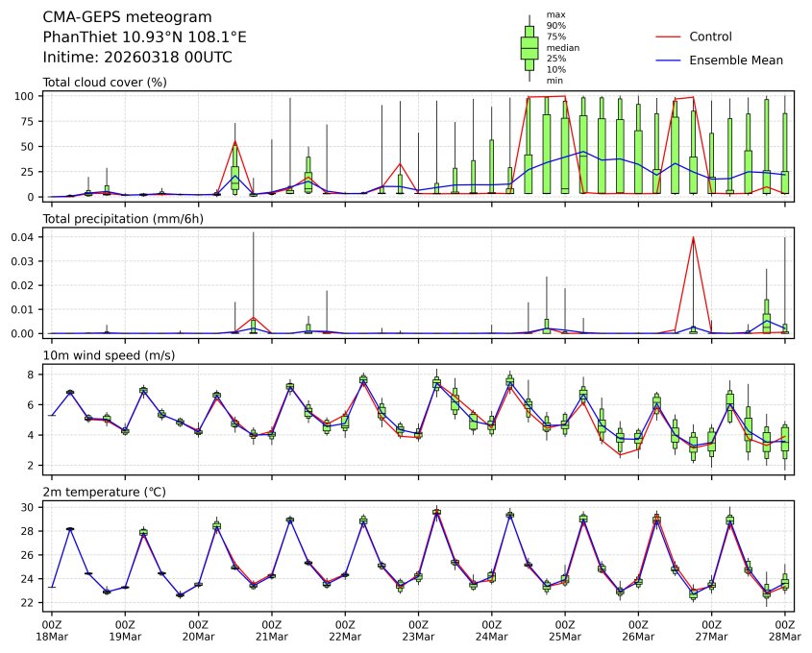The image size is (812, 653).
Task: Click the median label in the legend
Action: [x=562, y=47]
